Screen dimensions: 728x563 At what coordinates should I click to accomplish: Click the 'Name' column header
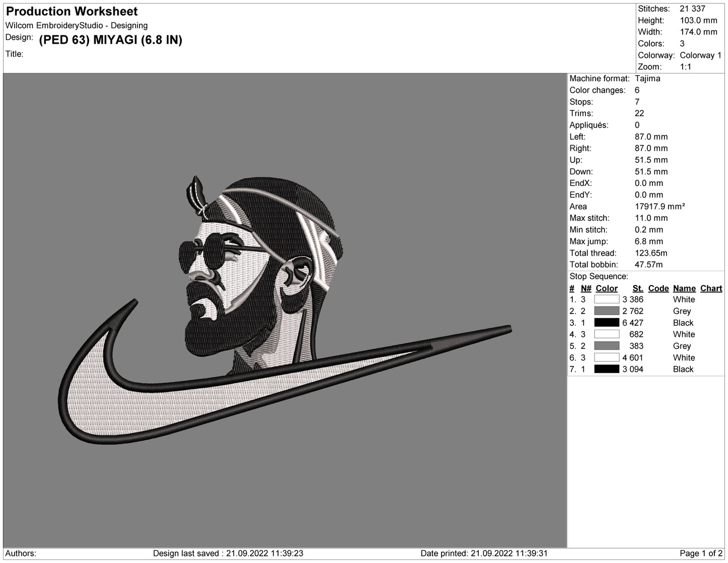pos(684,288)
